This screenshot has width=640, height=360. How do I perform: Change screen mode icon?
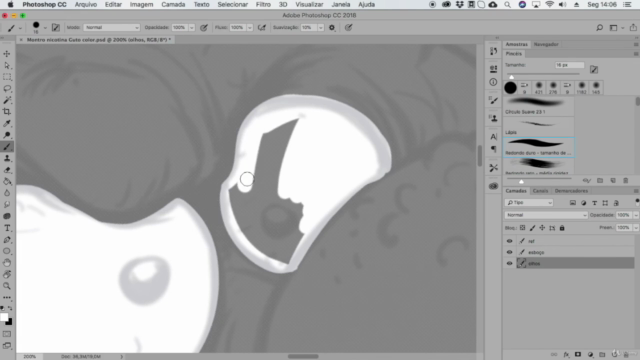7,346
